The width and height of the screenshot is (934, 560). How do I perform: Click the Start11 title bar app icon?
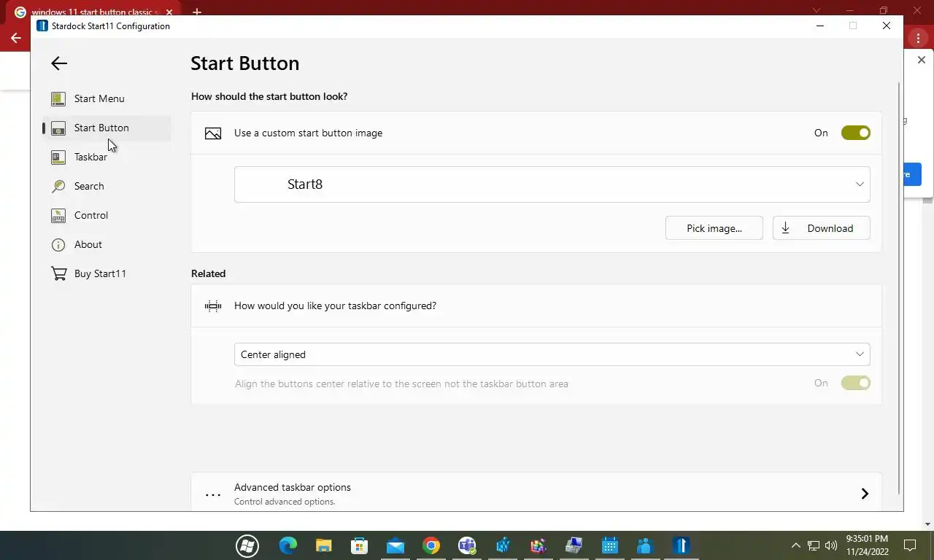coord(42,26)
